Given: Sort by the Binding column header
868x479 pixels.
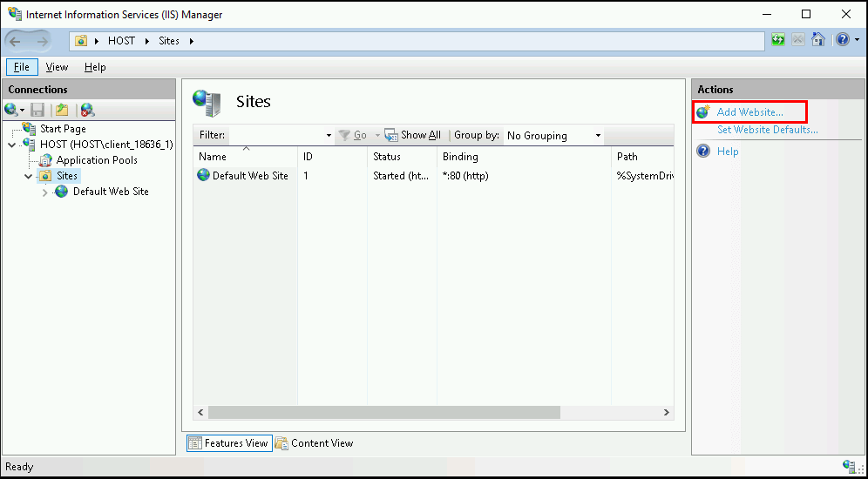Looking at the screenshot, I should 524,157.
